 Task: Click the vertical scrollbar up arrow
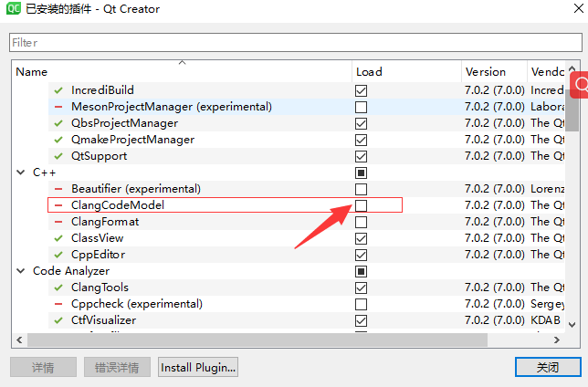coord(572,68)
